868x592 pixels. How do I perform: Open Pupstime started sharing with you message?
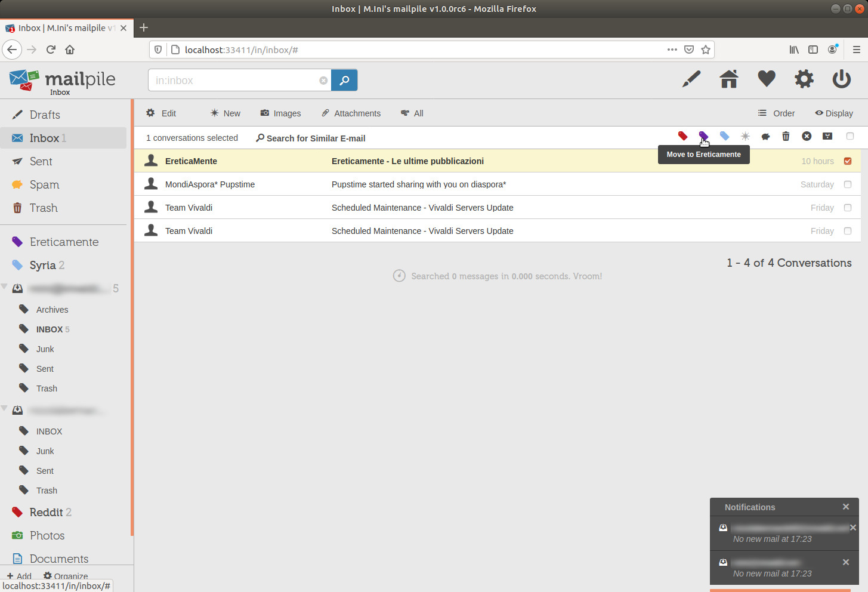419,184
